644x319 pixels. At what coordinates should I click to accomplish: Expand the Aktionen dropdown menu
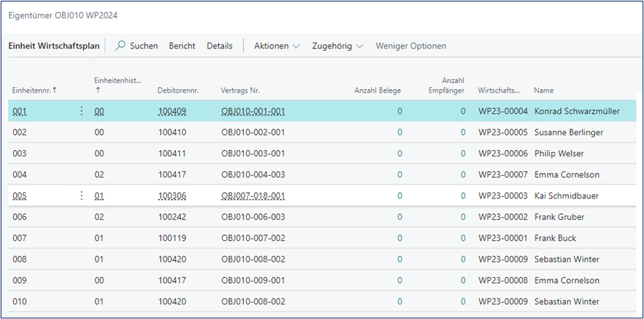point(276,46)
